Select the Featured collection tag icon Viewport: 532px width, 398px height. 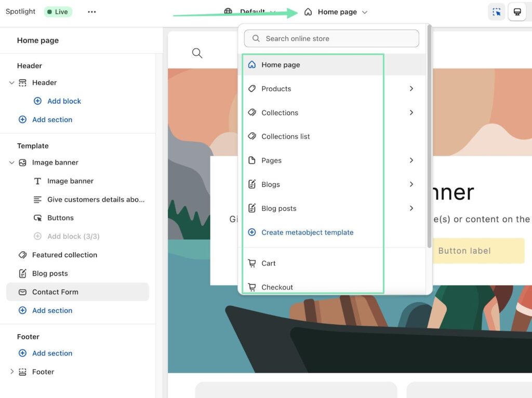point(22,255)
